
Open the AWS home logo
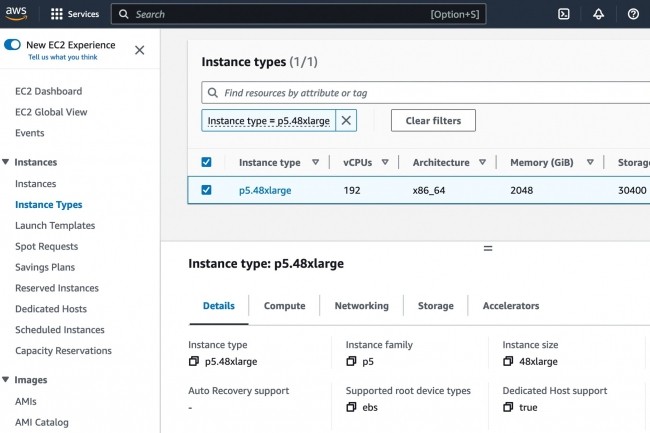coord(16,13)
